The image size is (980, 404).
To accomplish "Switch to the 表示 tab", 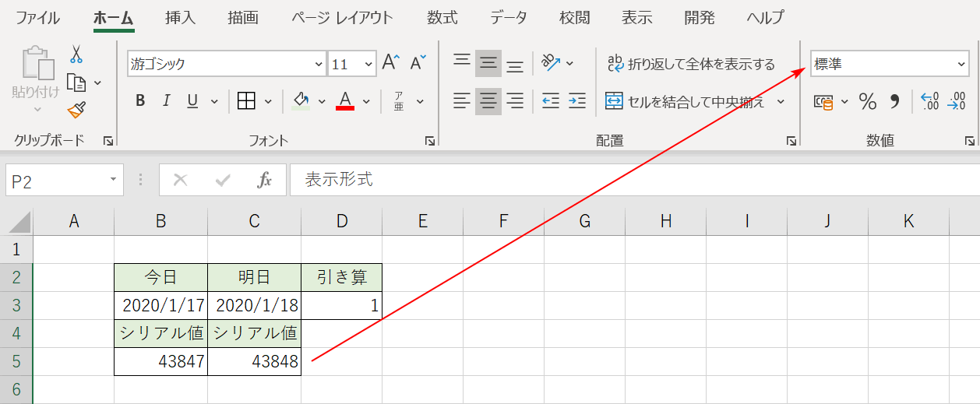I will coord(637,17).
